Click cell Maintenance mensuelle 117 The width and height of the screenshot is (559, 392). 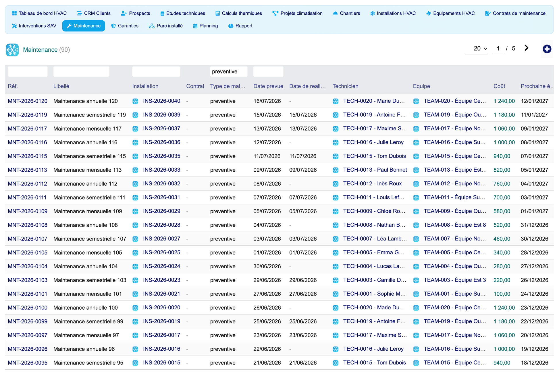coord(87,129)
